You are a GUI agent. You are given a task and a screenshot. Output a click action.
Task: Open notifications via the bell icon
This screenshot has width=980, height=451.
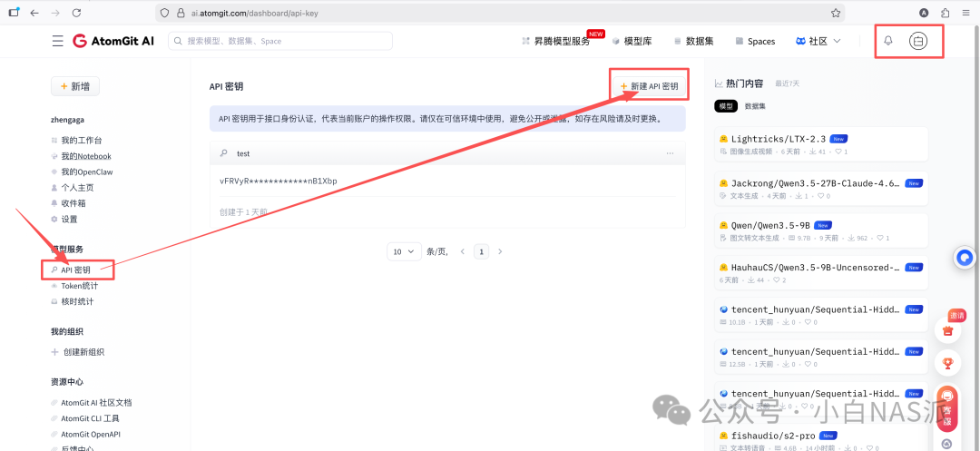pos(887,41)
